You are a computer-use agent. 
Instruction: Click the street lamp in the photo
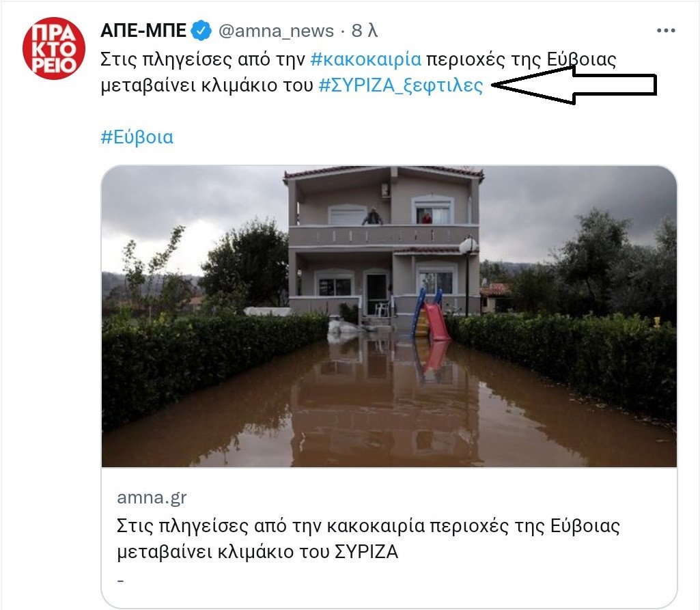pyautogui.click(x=468, y=273)
